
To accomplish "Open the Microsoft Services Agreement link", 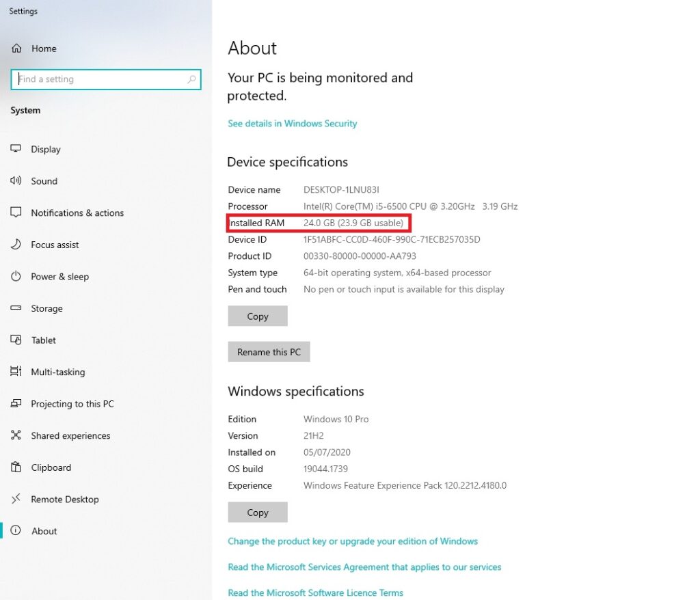I will [364, 567].
